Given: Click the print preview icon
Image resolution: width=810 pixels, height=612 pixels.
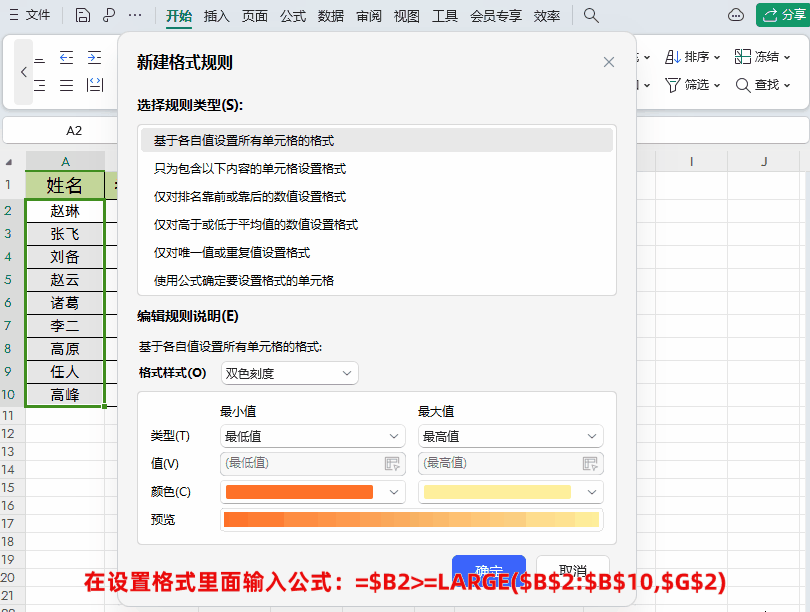Looking at the screenshot, I should pos(108,15).
